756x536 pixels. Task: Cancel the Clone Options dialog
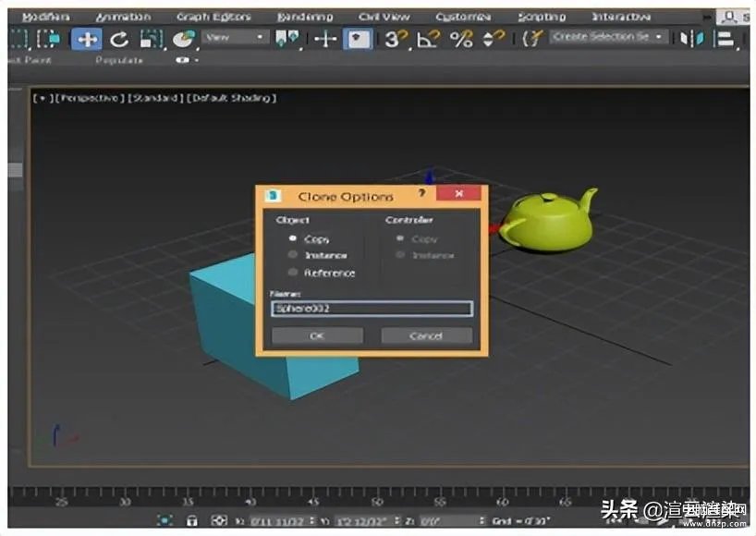427,336
